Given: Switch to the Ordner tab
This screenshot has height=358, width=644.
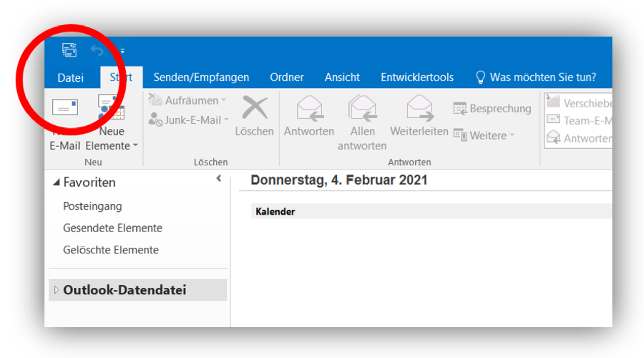Looking at the screenshot, I should click(x=287, y=77).
